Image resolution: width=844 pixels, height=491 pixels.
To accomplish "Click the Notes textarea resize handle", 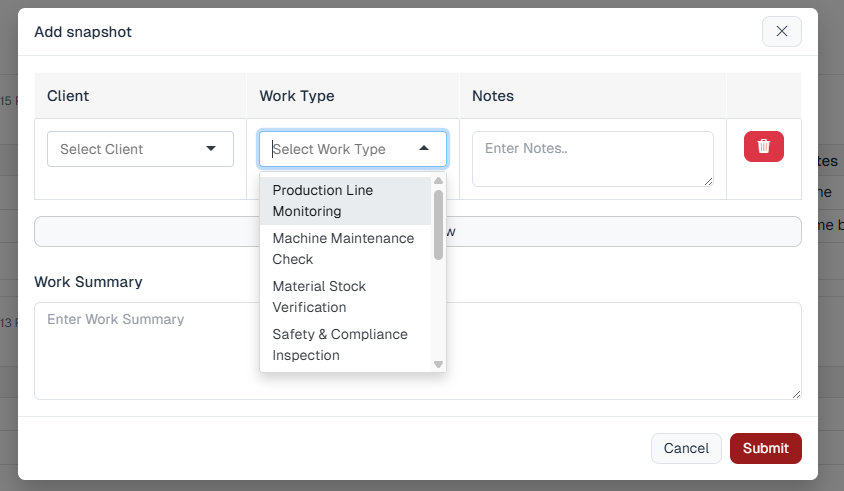I will pyautogui.click(x=708, y=181).
